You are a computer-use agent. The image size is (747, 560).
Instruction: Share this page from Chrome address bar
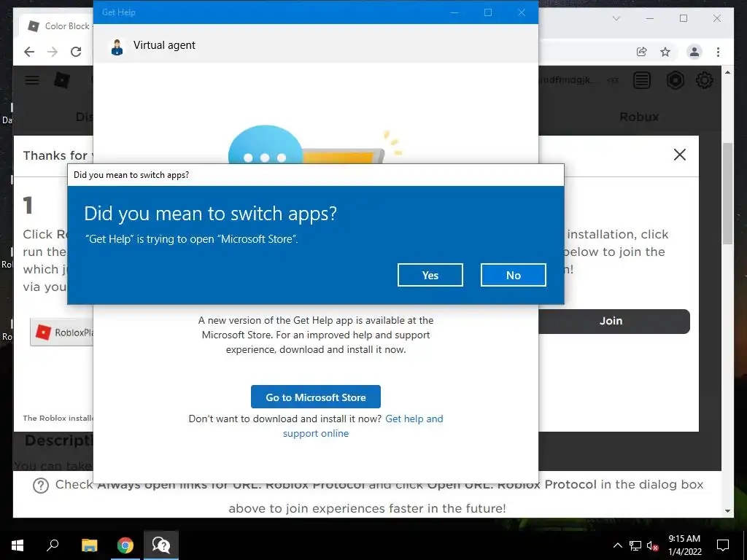click(642, 52)
